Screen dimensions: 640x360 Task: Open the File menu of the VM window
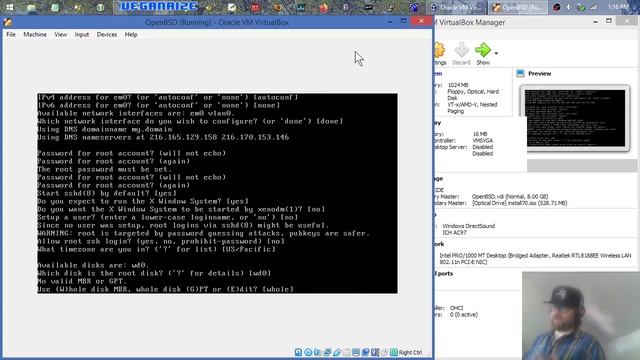[x=11, y=35]
